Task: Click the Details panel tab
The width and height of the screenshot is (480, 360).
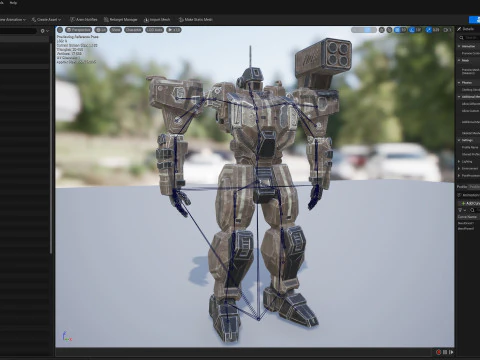Action: pyautogui.click(x=466, y=29)
